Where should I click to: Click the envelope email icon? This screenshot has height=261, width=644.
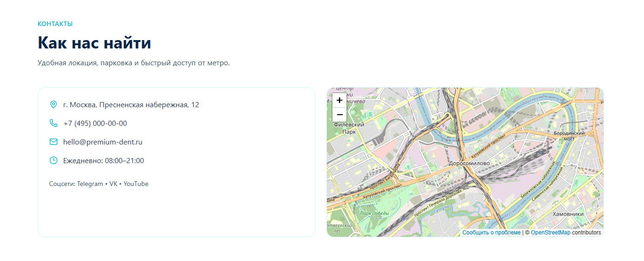[54, 142]
